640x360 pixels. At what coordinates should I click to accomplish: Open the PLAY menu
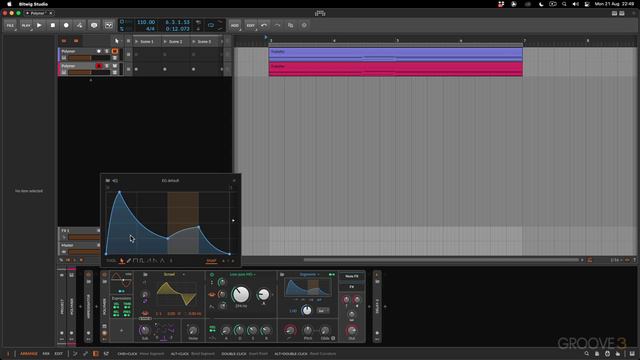click(26, 25)
